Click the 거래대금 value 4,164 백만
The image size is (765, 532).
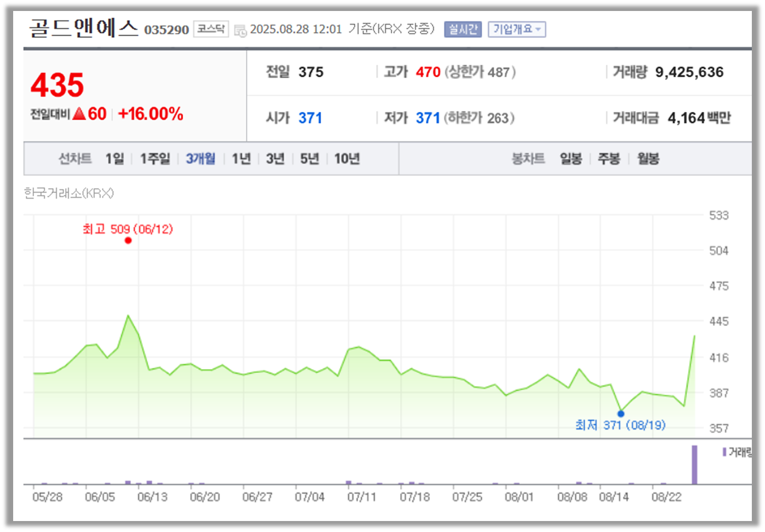pos(699,118)
